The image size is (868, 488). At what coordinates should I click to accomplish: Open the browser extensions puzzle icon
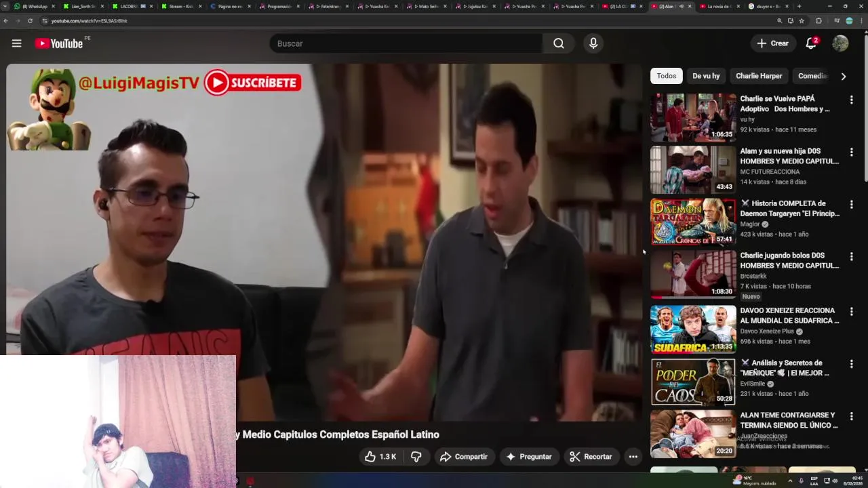[818, 21]
